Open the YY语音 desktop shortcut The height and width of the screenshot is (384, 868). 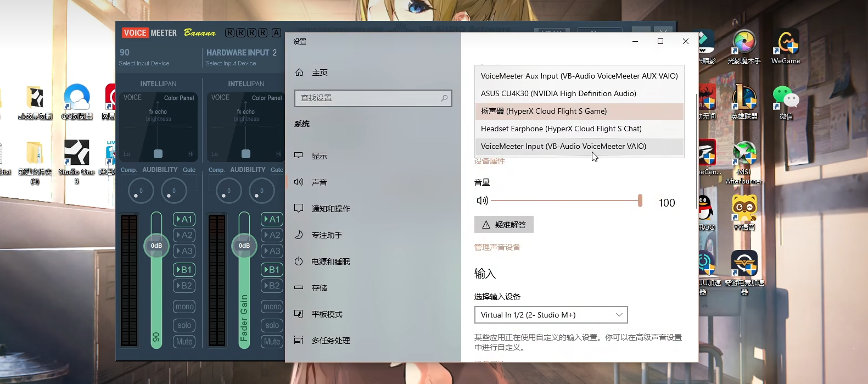coord(744,213)
